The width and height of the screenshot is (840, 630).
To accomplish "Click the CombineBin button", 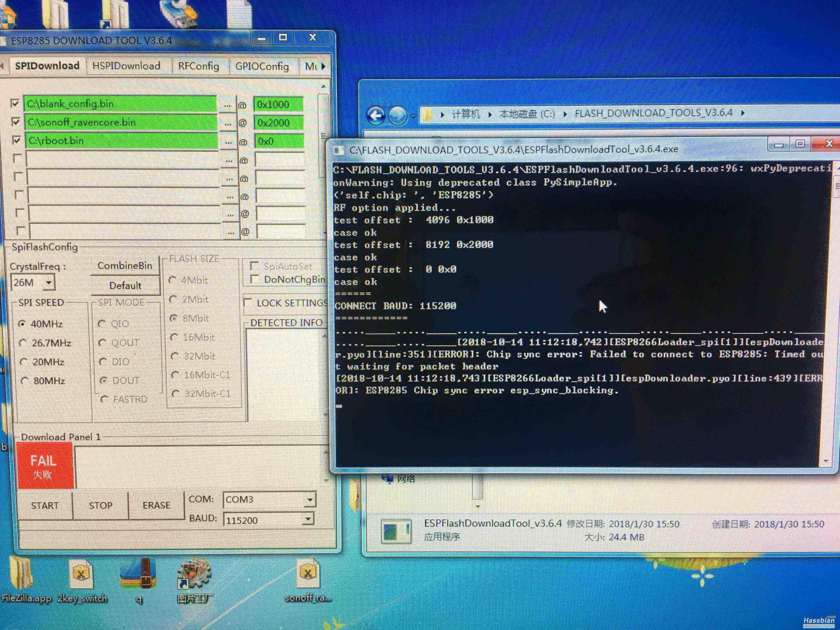I will (125, 265).
